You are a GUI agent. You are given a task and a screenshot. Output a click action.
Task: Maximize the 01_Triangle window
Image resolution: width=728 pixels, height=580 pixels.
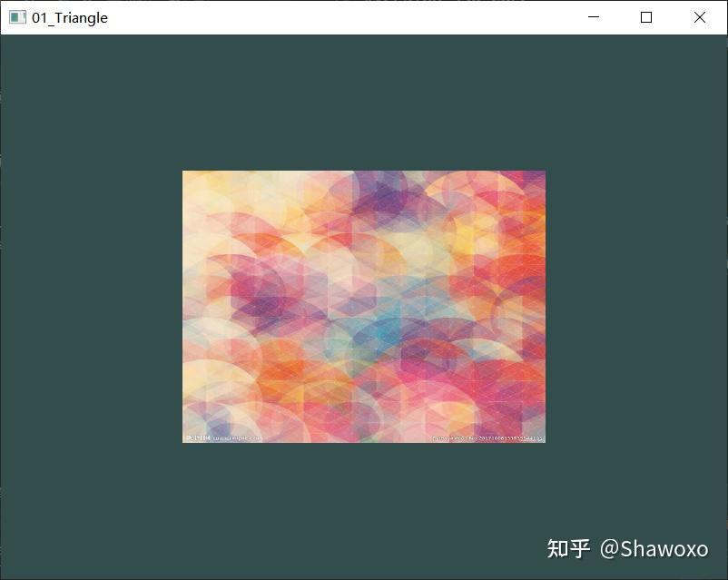645,17
